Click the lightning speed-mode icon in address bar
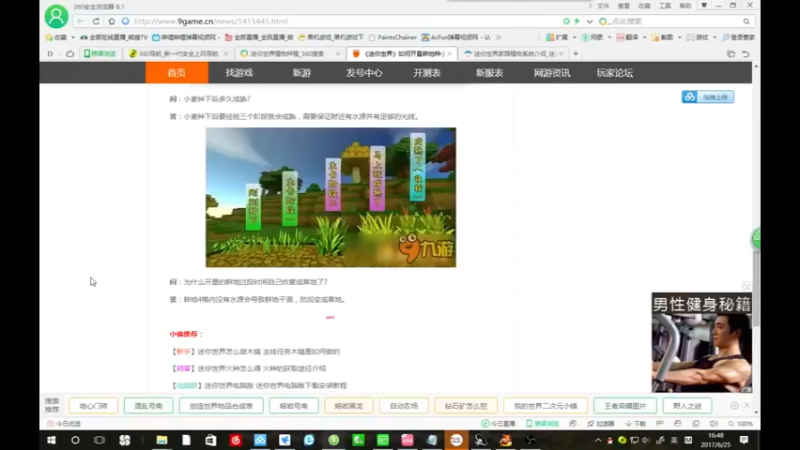Image resolution: width=800 pixels, height=450 pixels. [x=577, y=21]
